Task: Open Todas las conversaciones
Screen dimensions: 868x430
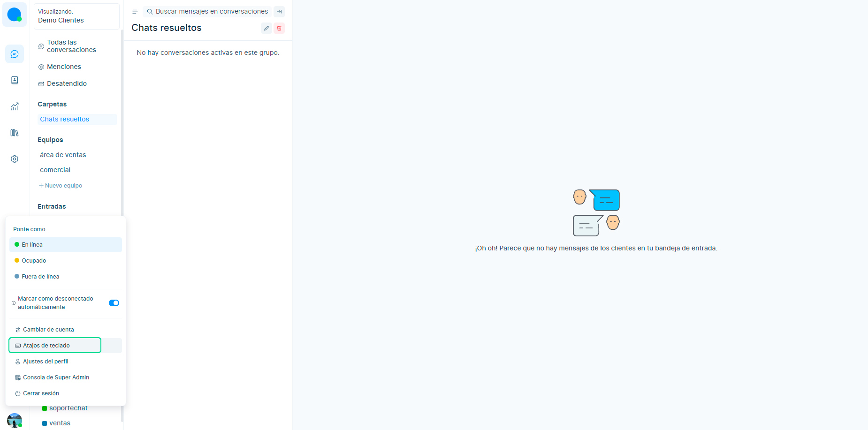Action: pyautogui.click(x=71, y=46)
